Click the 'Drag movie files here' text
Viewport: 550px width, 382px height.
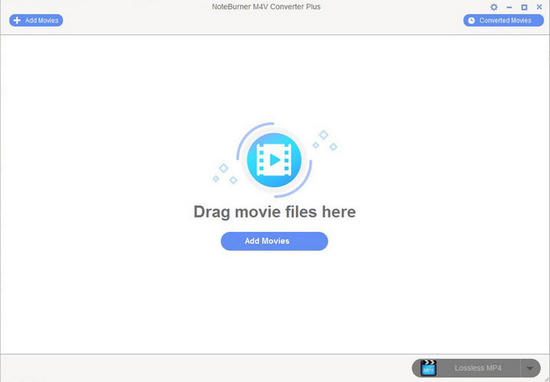275,212
